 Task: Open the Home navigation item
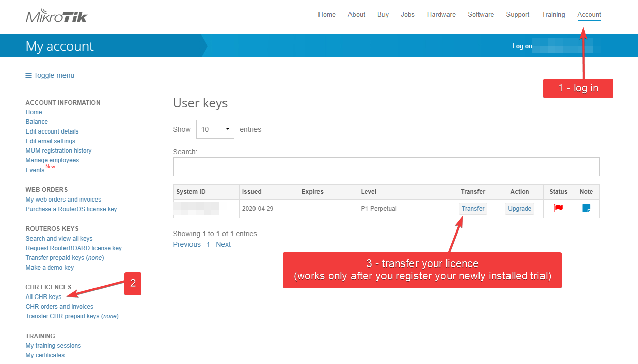click(327, 15)
